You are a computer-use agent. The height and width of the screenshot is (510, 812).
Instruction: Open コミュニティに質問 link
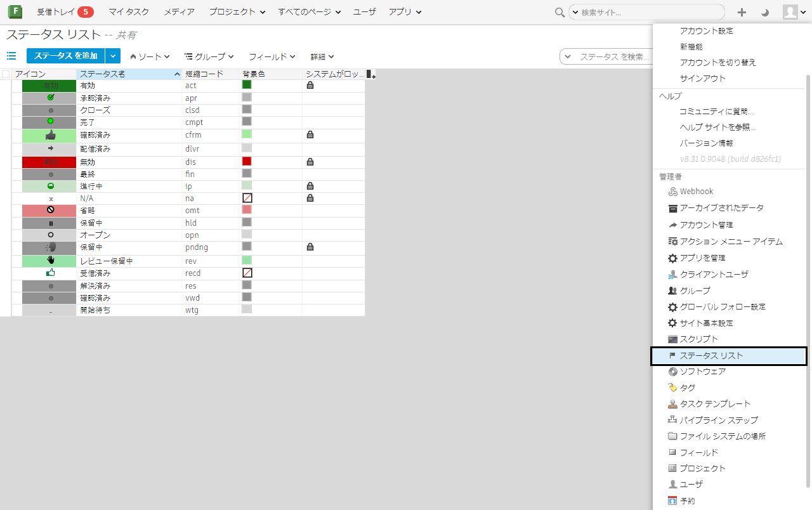coord(716,112)
